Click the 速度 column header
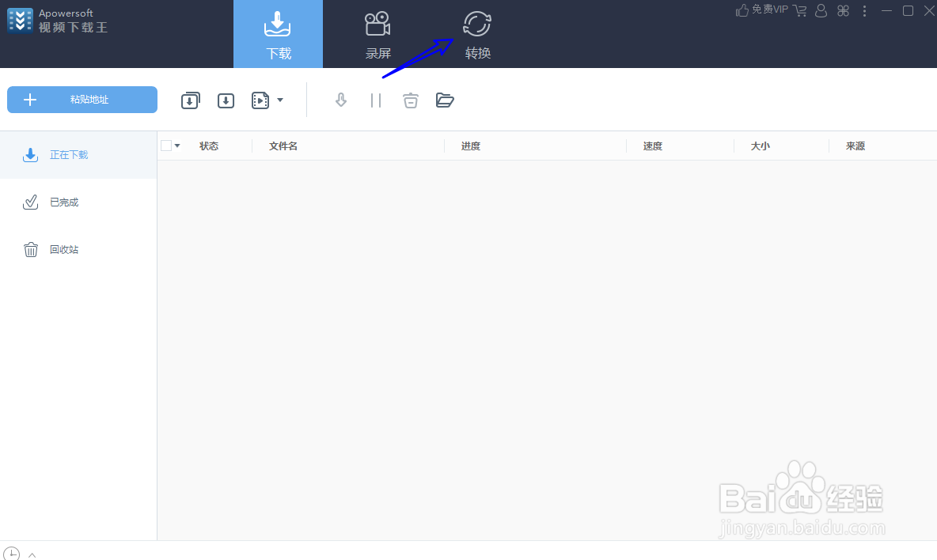 click(x=653, y=146)
